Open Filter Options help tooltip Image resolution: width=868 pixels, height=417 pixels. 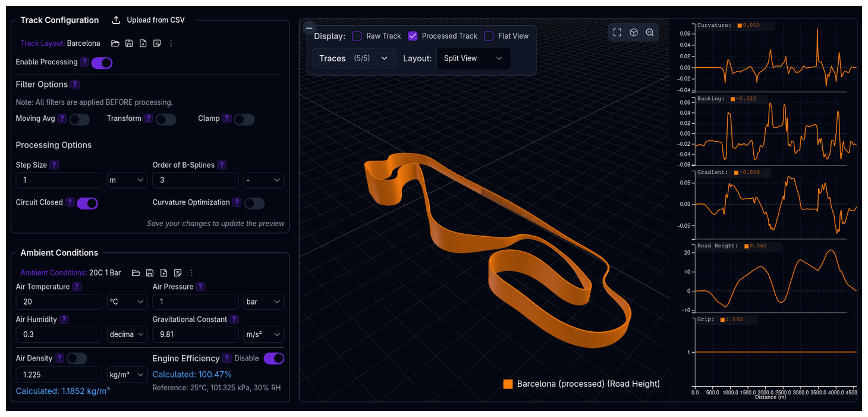[x=74, y=84]
